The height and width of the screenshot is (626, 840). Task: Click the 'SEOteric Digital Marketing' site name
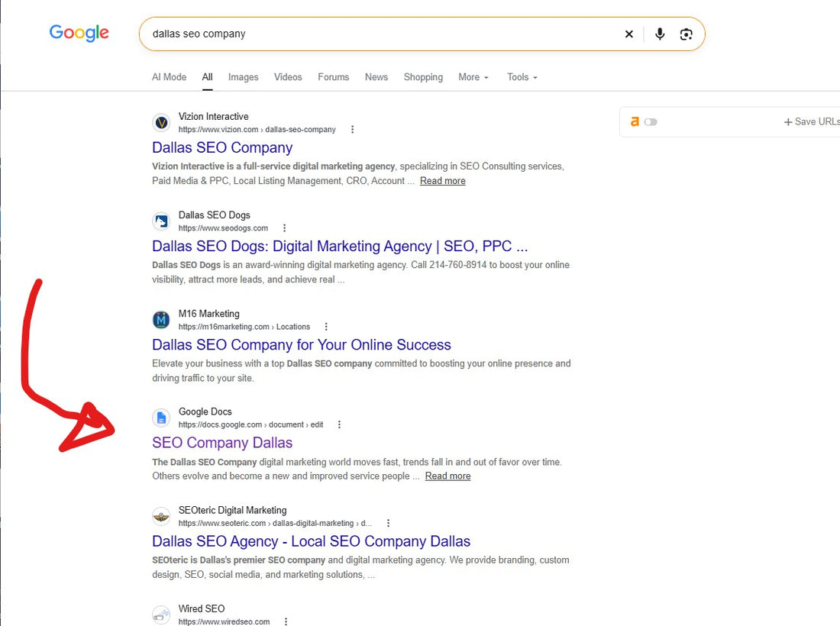(232, 510)
